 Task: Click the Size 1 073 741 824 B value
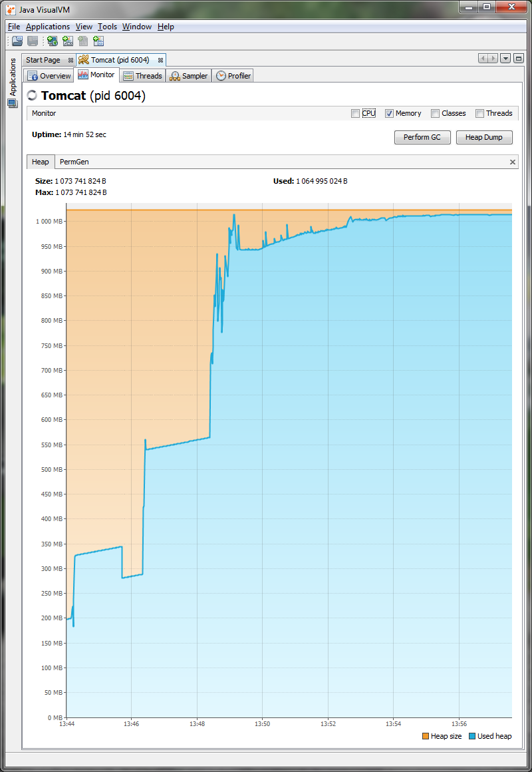coord(80,182)
